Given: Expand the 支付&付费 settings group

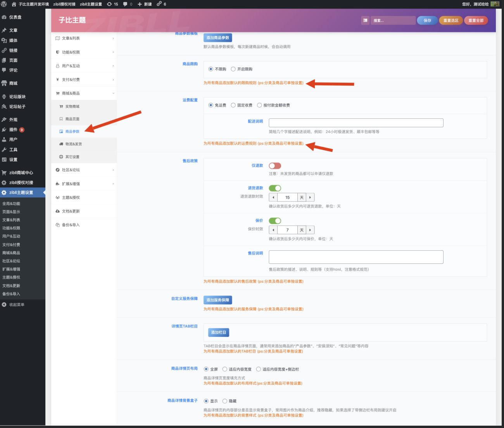Looking at the screenshot, I should (x=84, y=80).
